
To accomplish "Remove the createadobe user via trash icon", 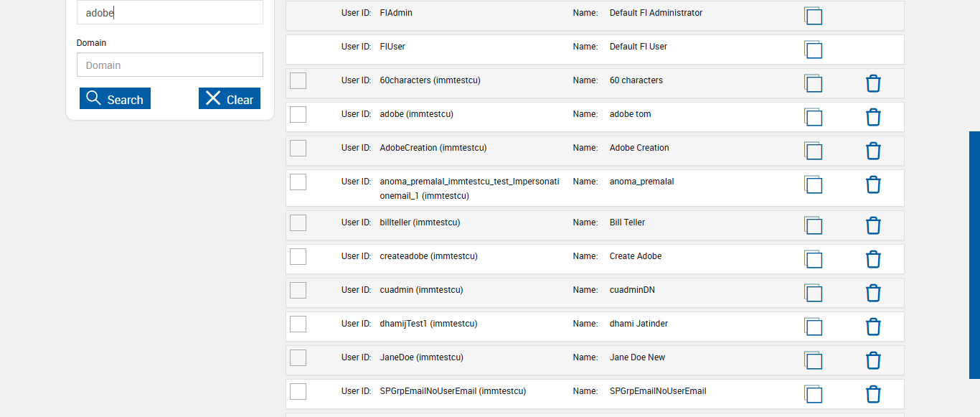I will pyautogui.click(x=873, y=259).
